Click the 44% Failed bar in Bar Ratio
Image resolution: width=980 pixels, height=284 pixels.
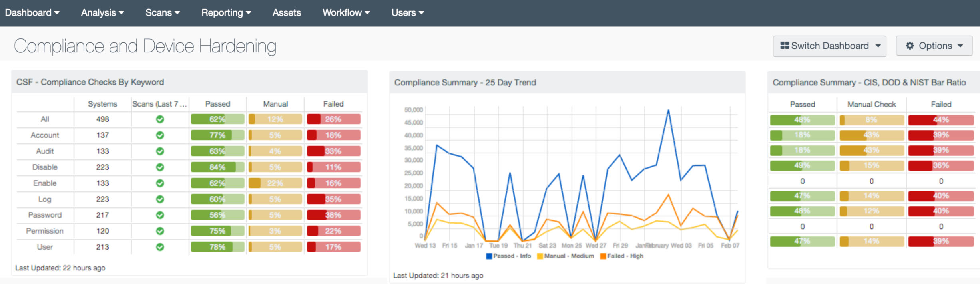[x=941, y=120]
